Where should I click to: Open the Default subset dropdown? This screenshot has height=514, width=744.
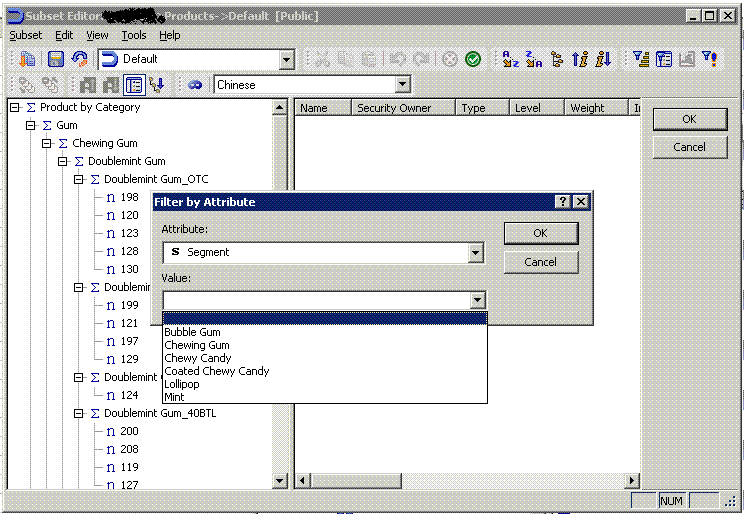point(287,60)
